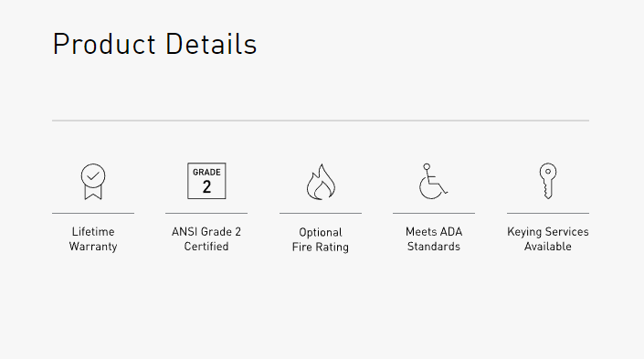Click the underline beneath the flame icon
Viewport: 644px width, 359px height.
click(321, 213)
